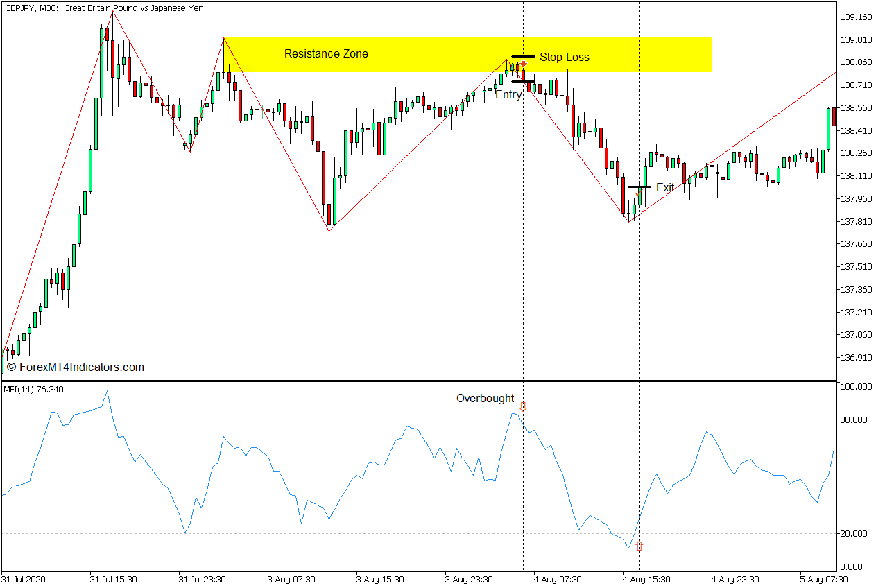The image size is (885, 588).
Task: Click the black Exit line marker
Action: coord(639,187)
